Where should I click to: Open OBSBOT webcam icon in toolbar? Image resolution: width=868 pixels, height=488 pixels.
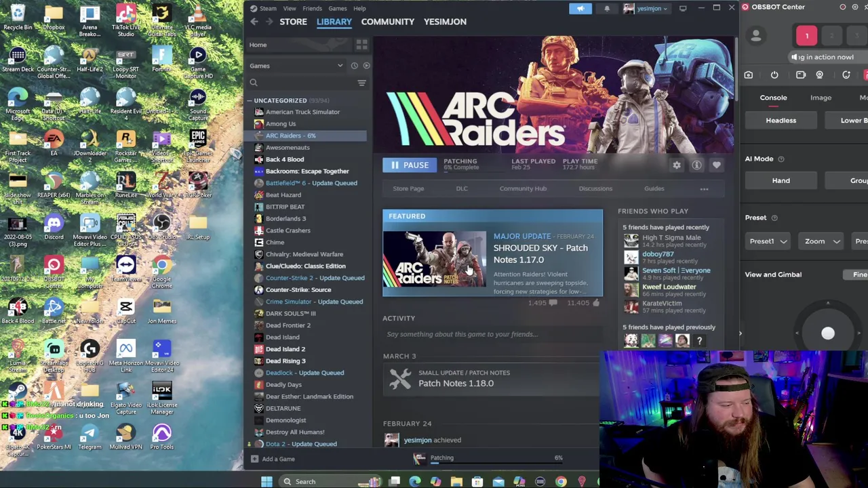click(820, 75)
